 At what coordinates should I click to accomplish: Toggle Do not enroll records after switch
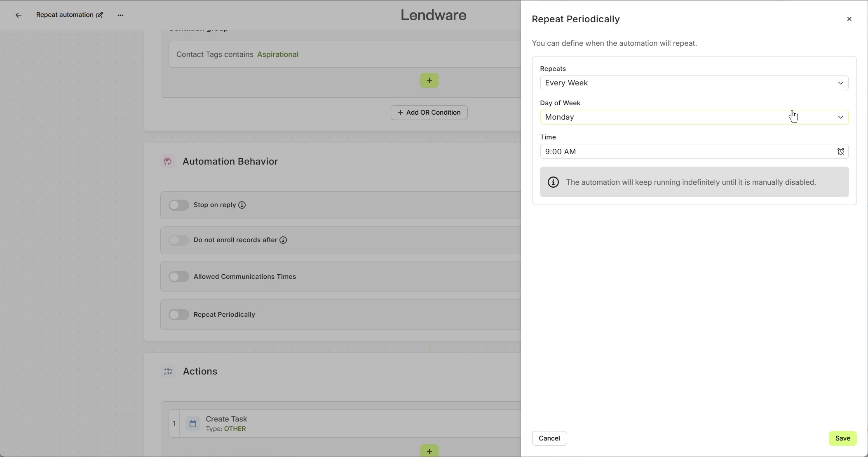179,240
